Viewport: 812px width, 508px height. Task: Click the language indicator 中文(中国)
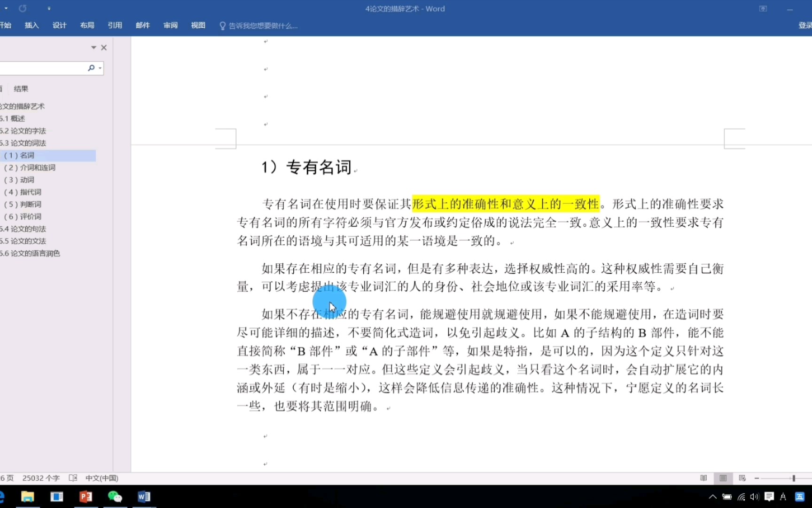[x=101, y=478]
